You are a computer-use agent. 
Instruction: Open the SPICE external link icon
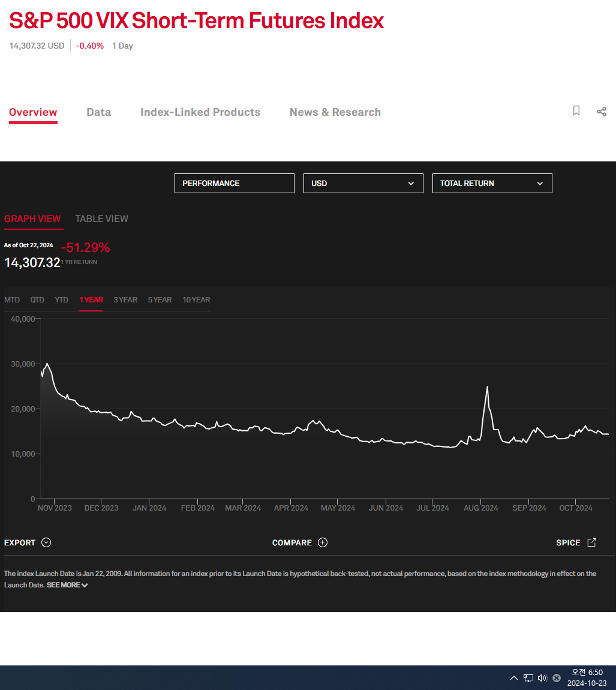[592, 542]
